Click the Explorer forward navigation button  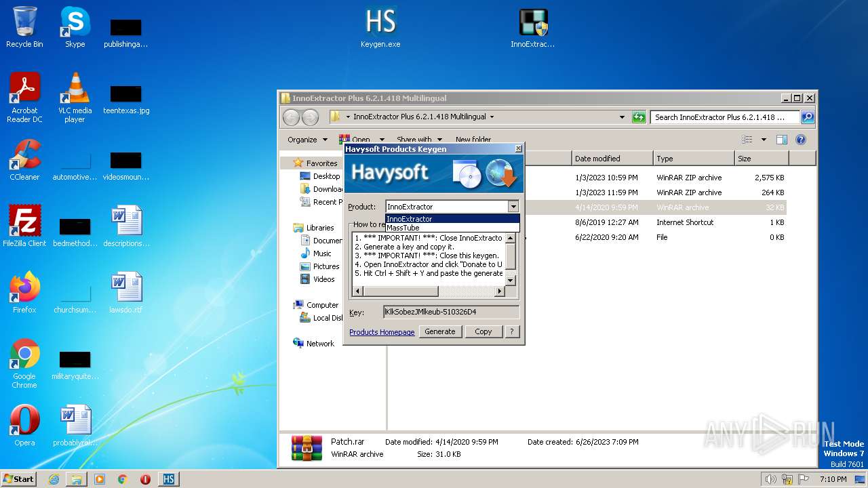click(x=310, y=117)
